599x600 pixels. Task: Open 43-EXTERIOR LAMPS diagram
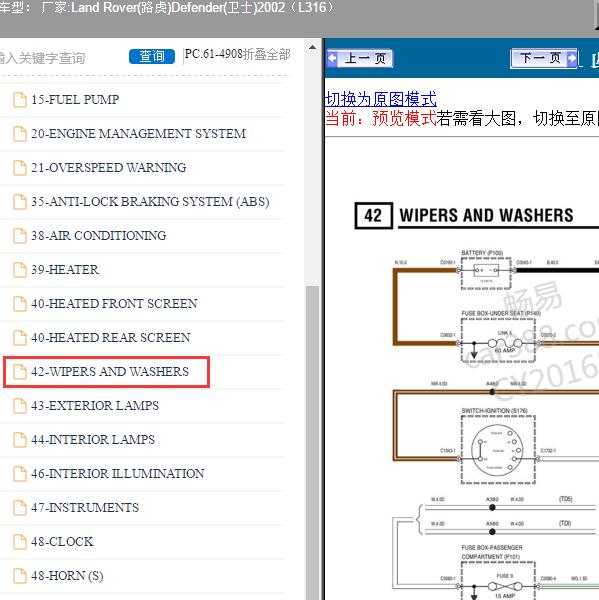pos(95,406)
